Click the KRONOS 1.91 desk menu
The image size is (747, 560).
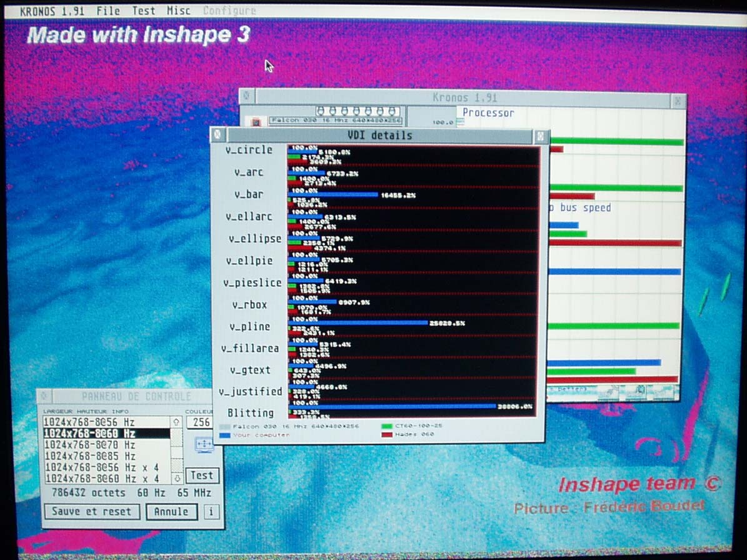(52, 11)
